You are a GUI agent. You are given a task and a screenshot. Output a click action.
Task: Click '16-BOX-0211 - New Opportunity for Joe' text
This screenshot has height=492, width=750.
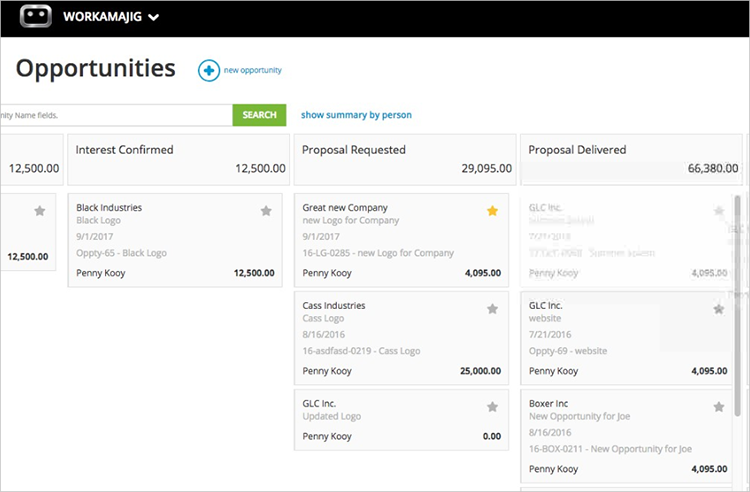point(610,449)
